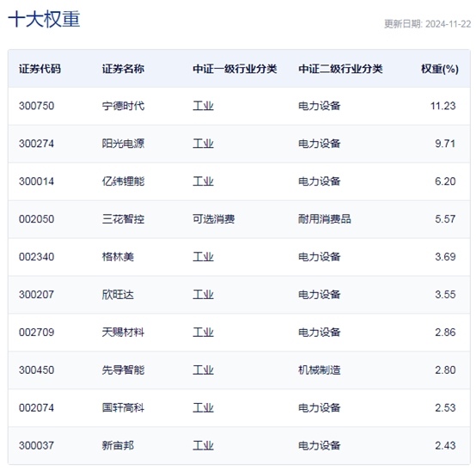This screenshot has height=471, width=476.
Task: Open the 国轩高科 entry
Action: pyautogui.click(x=123, y=408)
